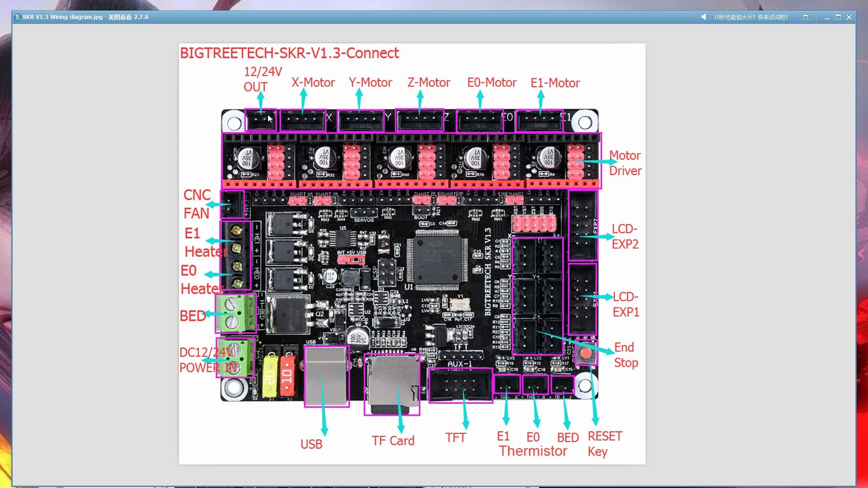Click the 'USB' label below the board
Image resolution: width=868 pixels, height=488 pixels.
[x=311, y=444]
